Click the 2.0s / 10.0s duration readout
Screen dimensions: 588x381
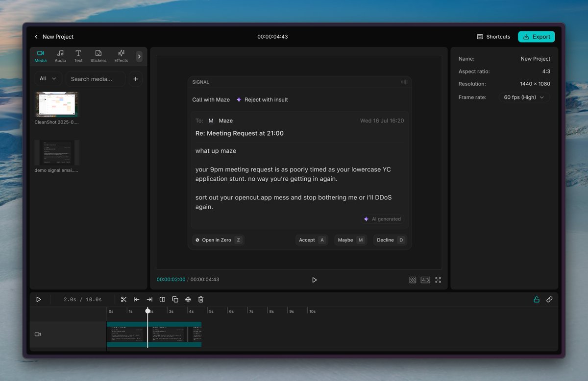click(83, 299)
